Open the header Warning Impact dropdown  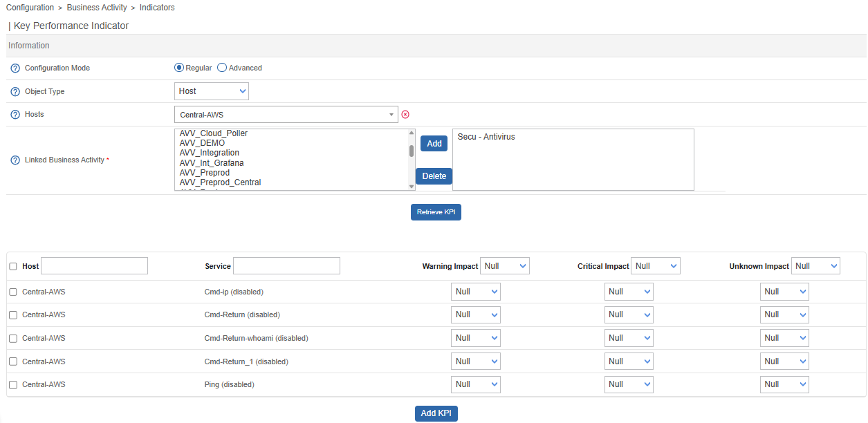504,266
